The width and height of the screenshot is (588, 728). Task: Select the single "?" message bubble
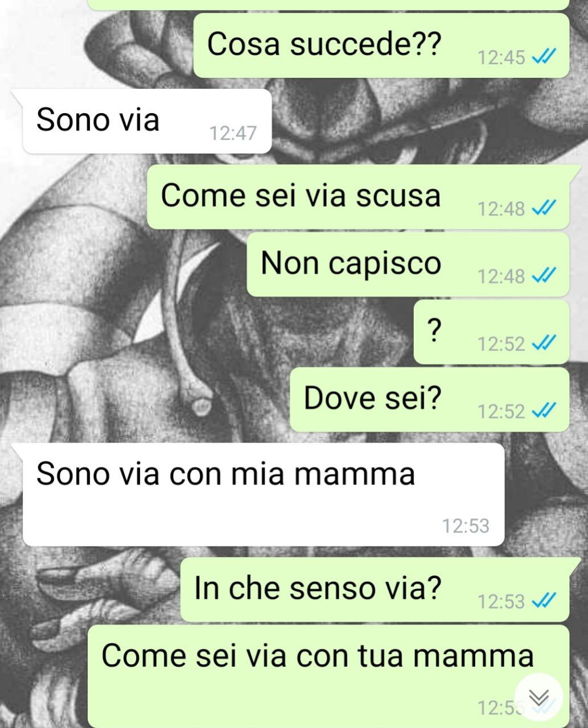[x=491, y=332]
